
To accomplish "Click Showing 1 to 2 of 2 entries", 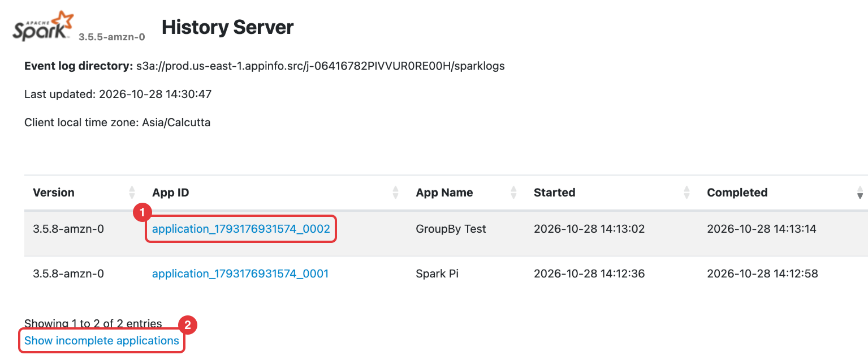I will click(93, 324).
